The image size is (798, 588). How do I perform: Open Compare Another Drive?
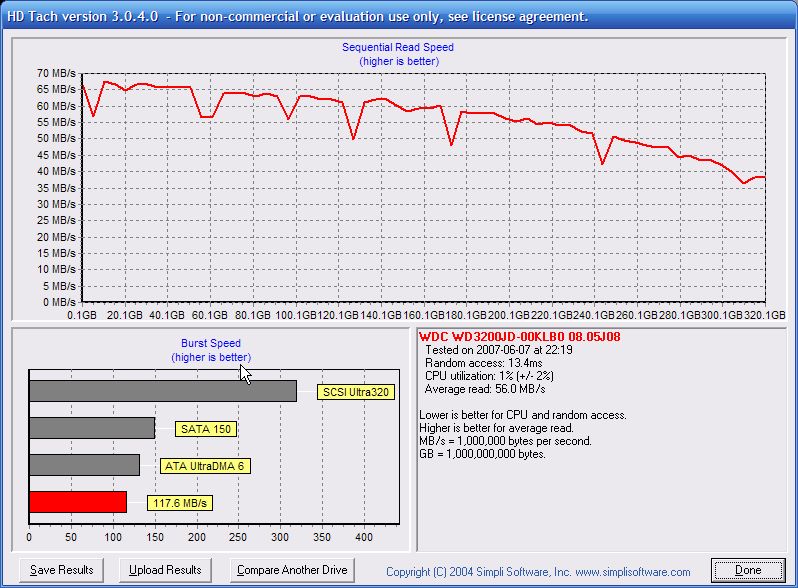292,570
